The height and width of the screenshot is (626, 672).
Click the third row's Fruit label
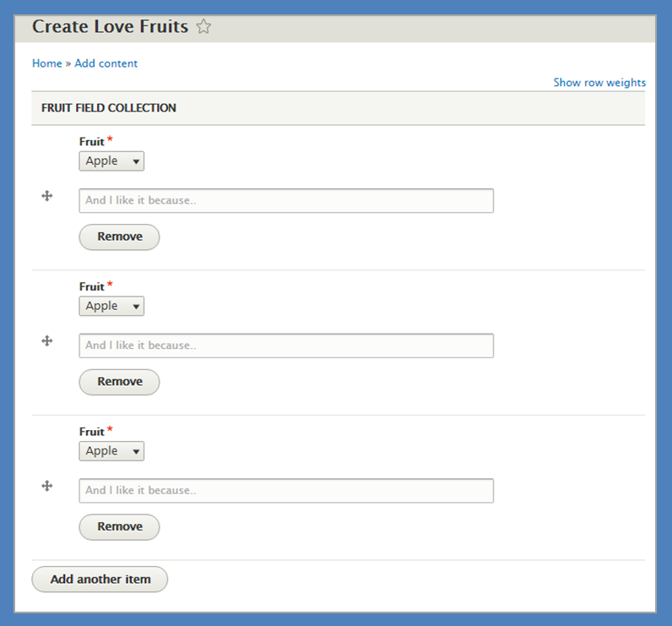(92, 433)
